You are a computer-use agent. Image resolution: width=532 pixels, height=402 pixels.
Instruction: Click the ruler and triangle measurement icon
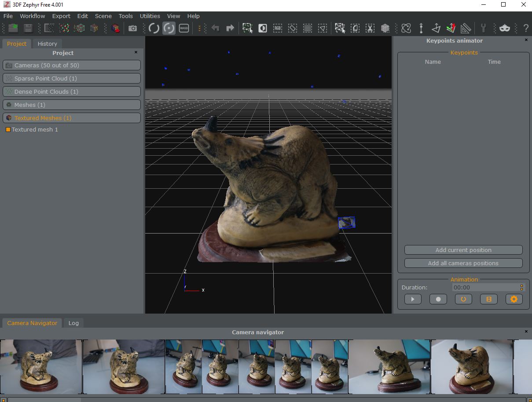pos(466,29)
